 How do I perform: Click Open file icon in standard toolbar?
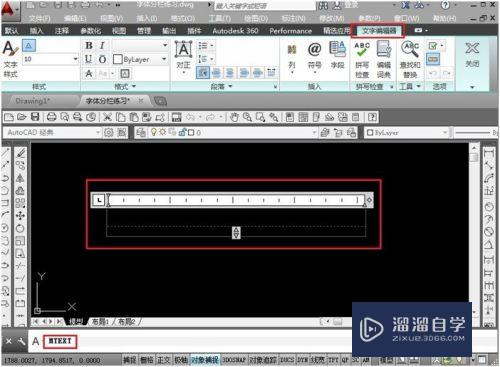pyautogui.click(x=22, y=117)
